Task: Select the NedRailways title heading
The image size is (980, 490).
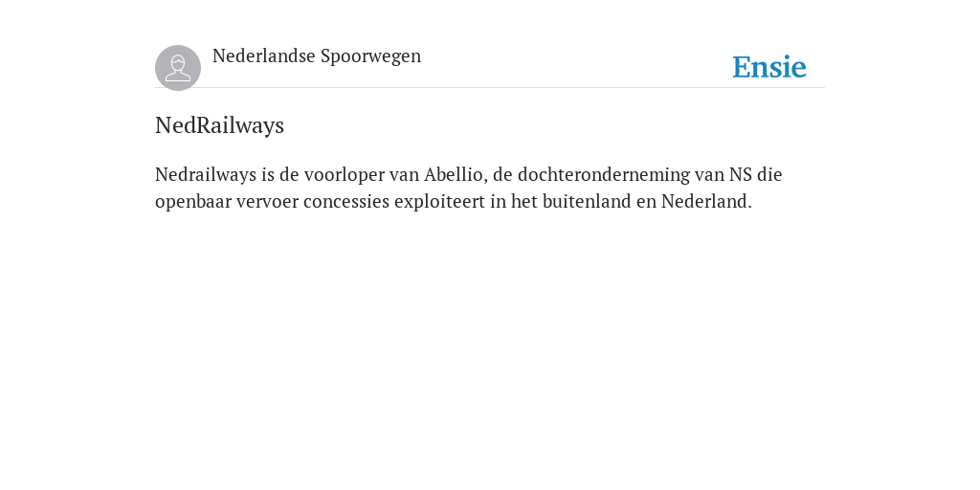Action: click(219, 125)
